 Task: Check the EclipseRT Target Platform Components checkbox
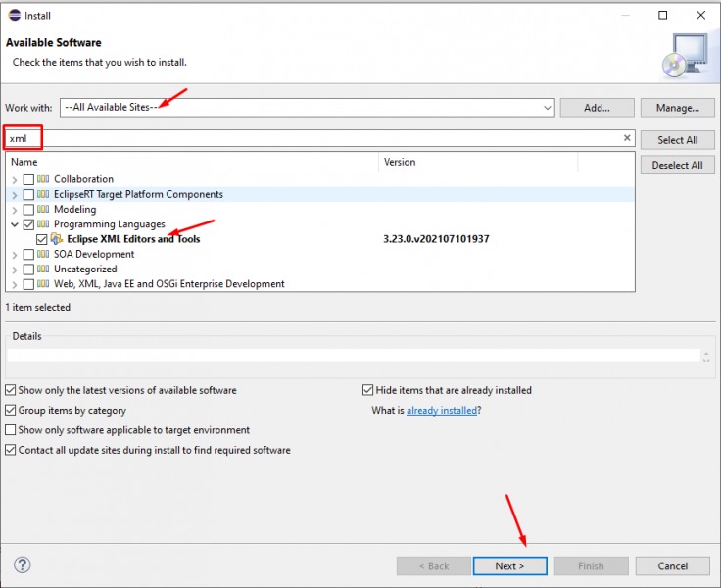[28, 195]
